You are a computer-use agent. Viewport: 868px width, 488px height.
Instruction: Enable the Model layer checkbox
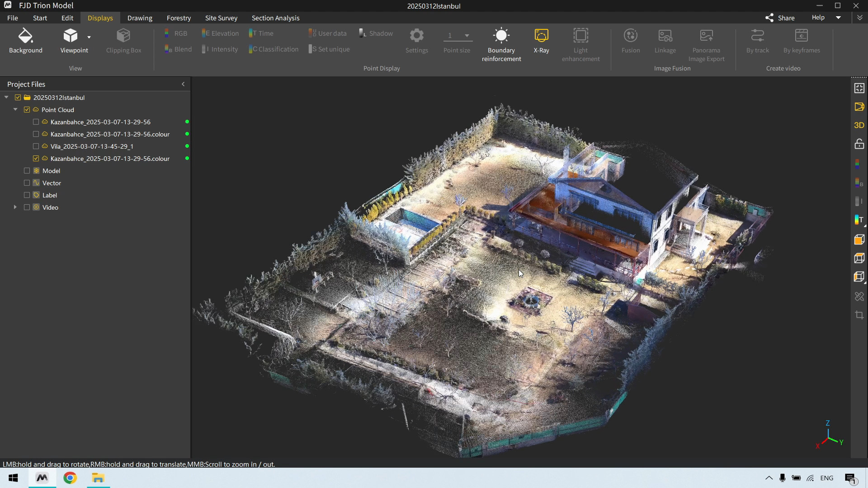27,171
